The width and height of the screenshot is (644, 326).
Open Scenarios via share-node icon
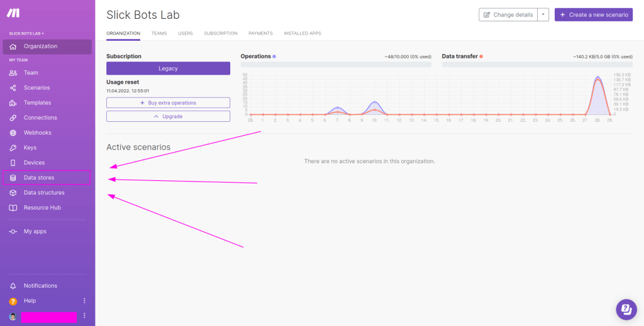(13, 88)
